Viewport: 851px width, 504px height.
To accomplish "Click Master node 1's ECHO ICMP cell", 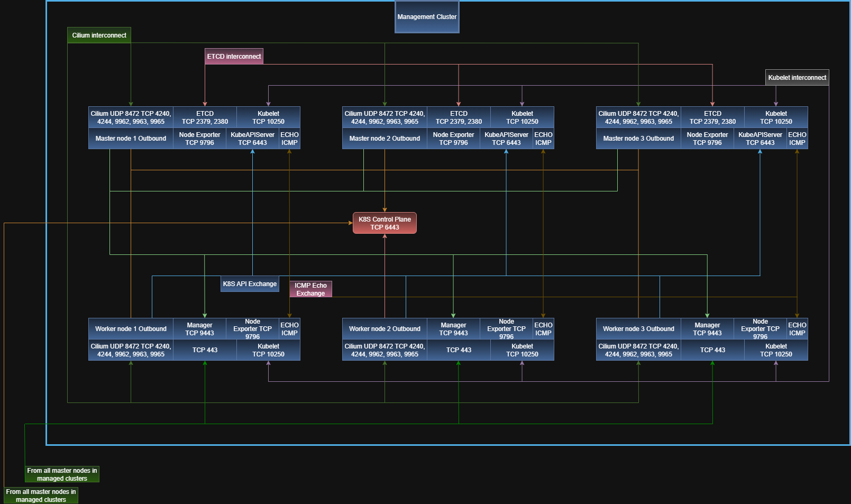I will 289,139.
